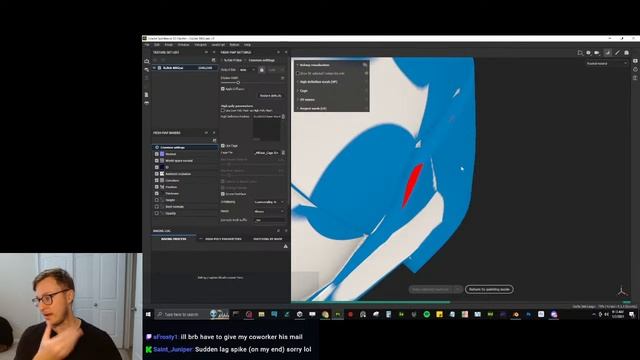
Task: Toggle the output size lock icon
Action: click(262, 70)
